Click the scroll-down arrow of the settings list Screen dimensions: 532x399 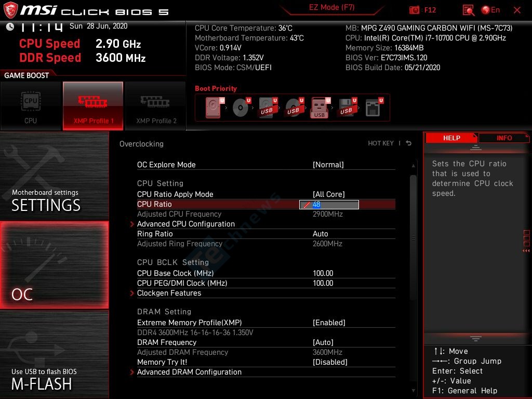(413, 391)
